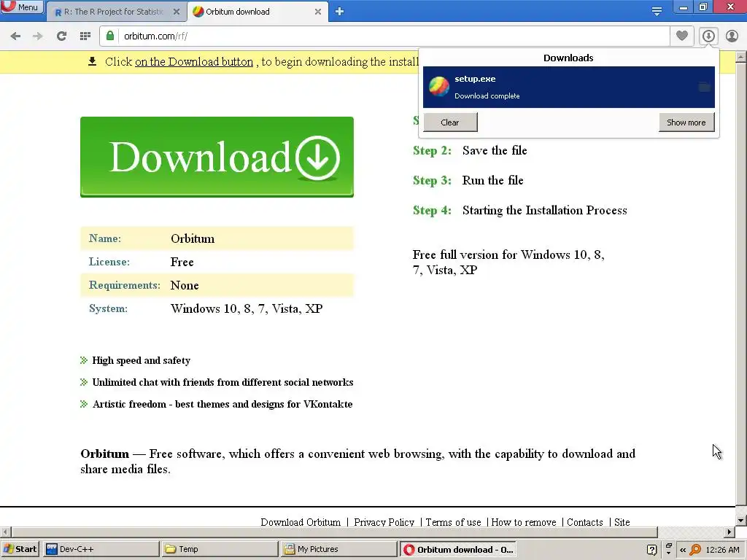Click the green security padlock icon
747x560 pixels.
pos(110,36)
